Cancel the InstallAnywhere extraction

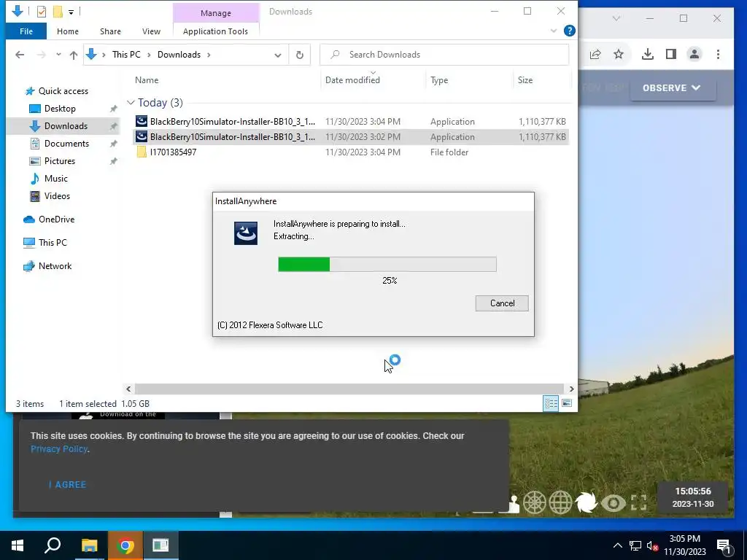tap(502, 303)
